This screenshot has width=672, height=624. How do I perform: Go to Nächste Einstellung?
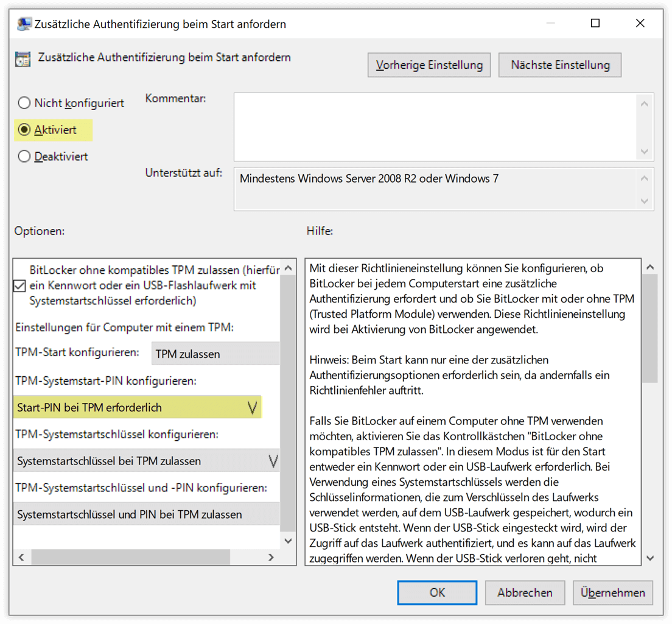pos(560,65)
